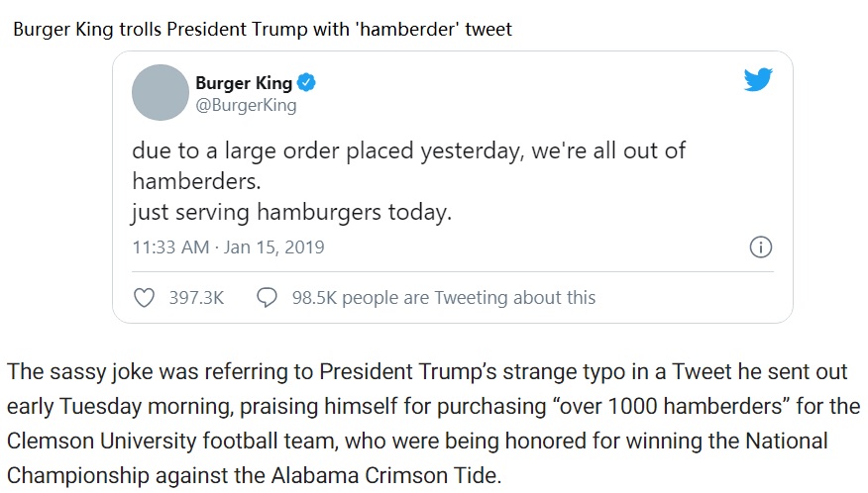The width and height of the screenshot is (868, 493).
Task: Click the tweet's first line about large order
Action: 409,151
